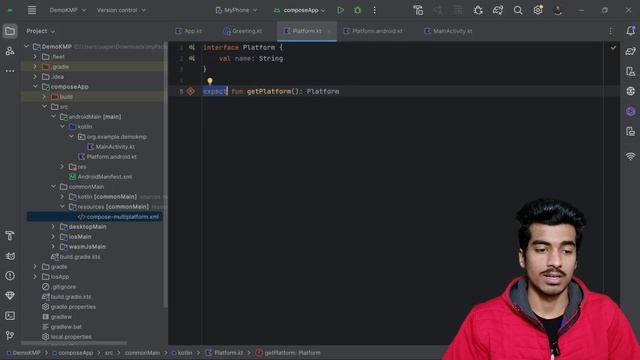Open IDE settings gear
Image resolution: width=640 pixels, height=360 pixels.
[x=538, y=10]
